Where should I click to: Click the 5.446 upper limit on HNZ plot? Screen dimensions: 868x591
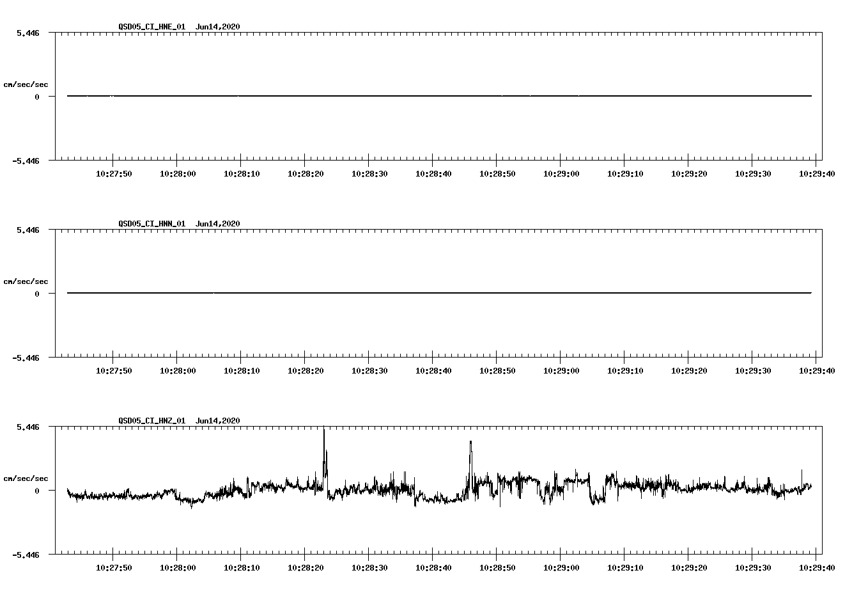point(28,427)
